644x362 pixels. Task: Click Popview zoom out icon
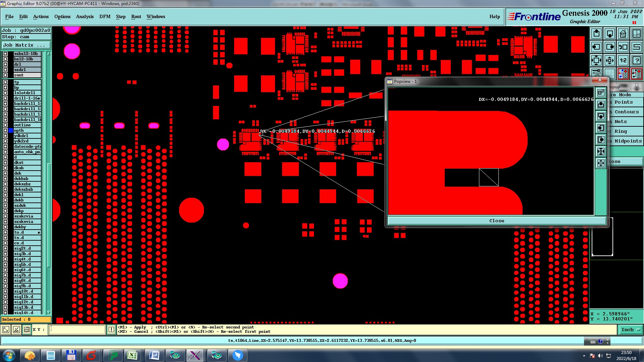point(601,163)
